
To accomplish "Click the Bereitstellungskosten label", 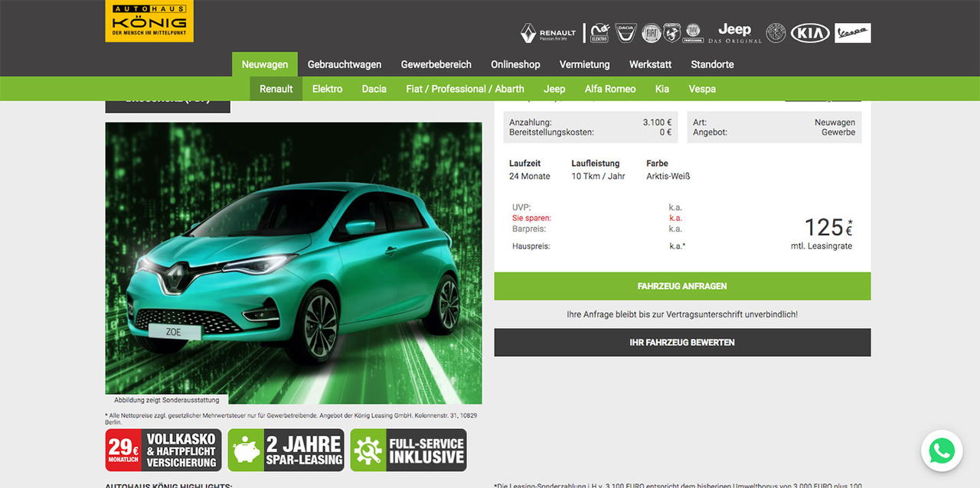I will pyautogui.click(x=551, y=132).
